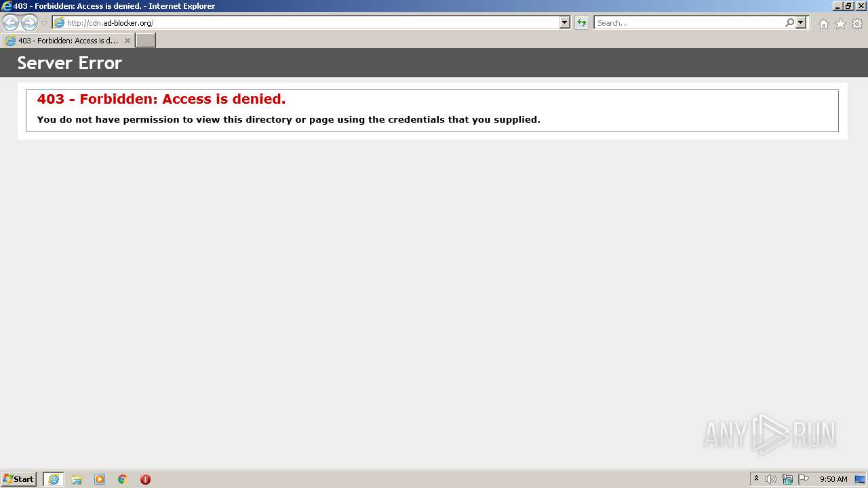Screen dimensions: 868x488
Task: Click the network tray icon
Action: coord(787,479)
